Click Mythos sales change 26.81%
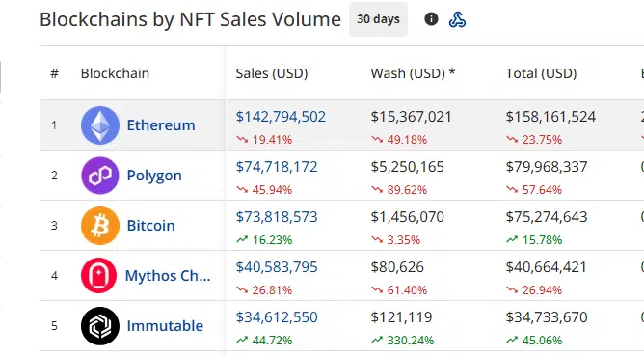The width and height of the screenshot is (644, 357). (264, 290)
